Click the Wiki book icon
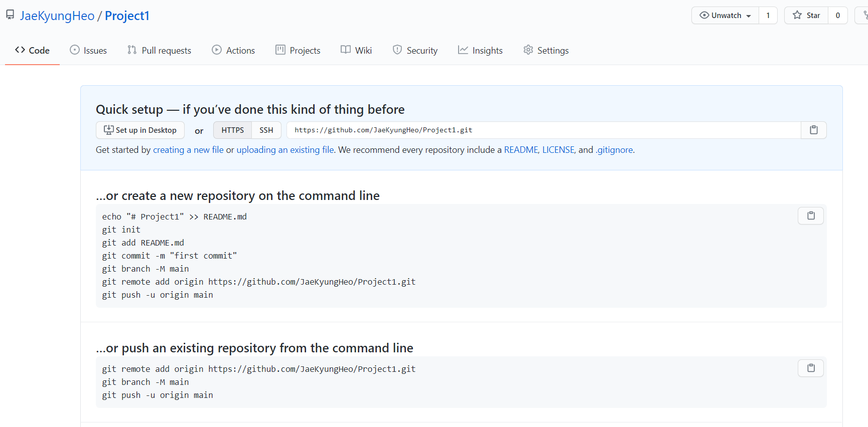The image size is (868, 427). pyautogui.click(x=346, y=50)
